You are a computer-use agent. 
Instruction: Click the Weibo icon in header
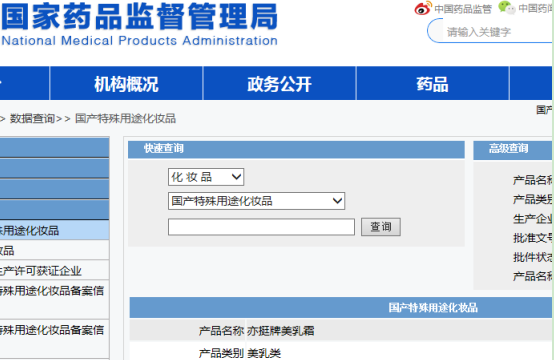pyautogui.click(x=423, y=8)
